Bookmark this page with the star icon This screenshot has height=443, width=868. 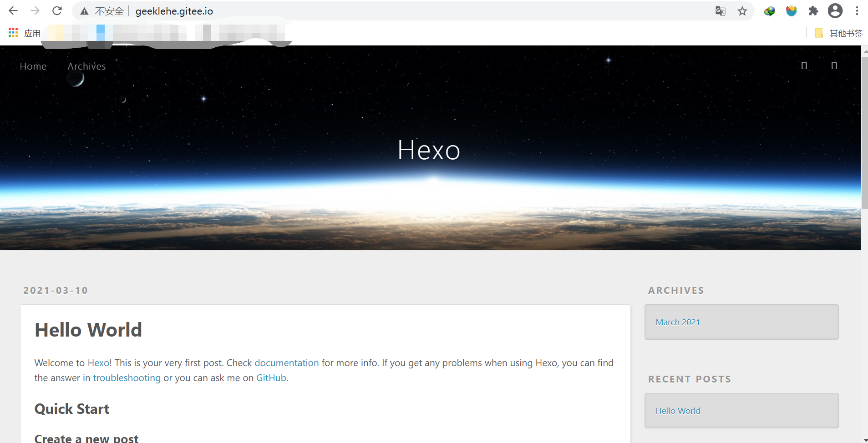(742, 11)
